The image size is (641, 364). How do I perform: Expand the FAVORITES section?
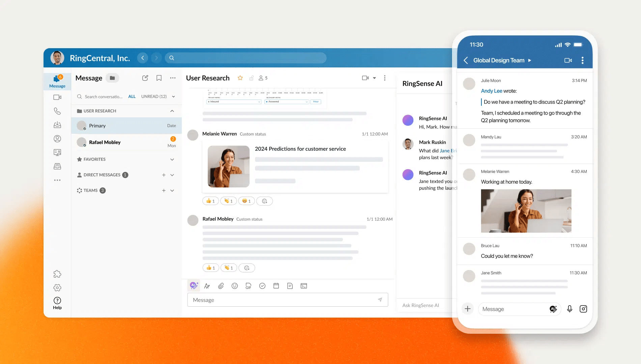[172, 159]
